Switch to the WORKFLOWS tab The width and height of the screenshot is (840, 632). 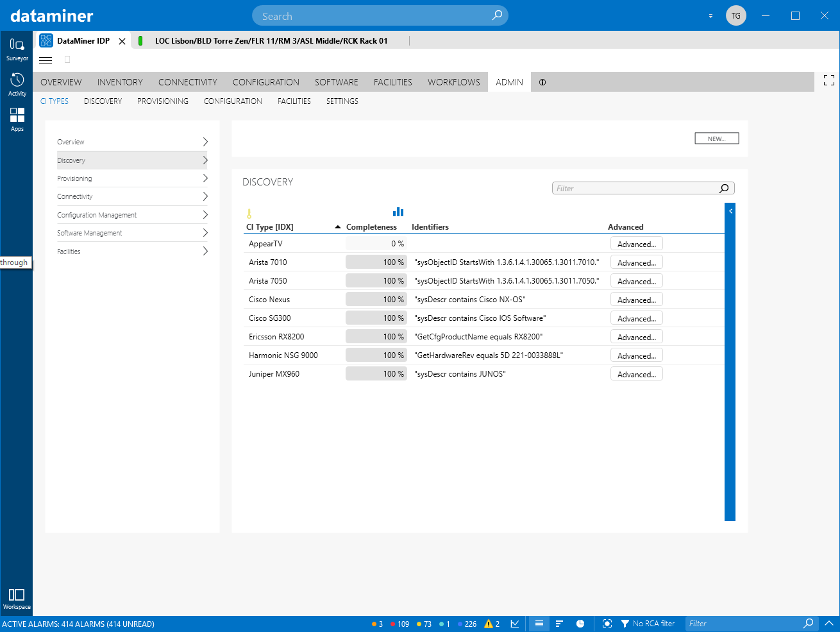point(454,82)
